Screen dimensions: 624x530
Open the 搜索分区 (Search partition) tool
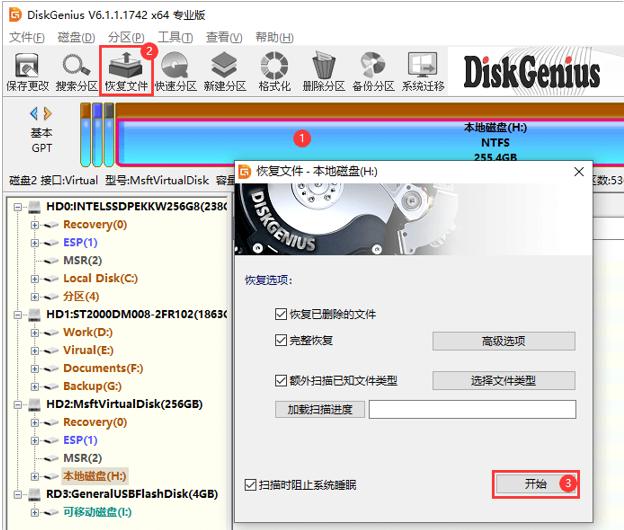pos(76,72)
